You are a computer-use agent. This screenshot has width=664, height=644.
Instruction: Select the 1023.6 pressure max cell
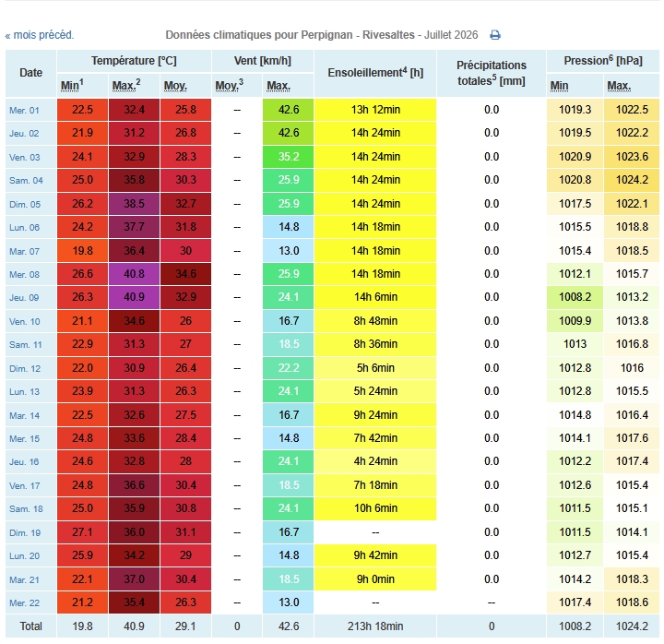(x=632, y=157)
